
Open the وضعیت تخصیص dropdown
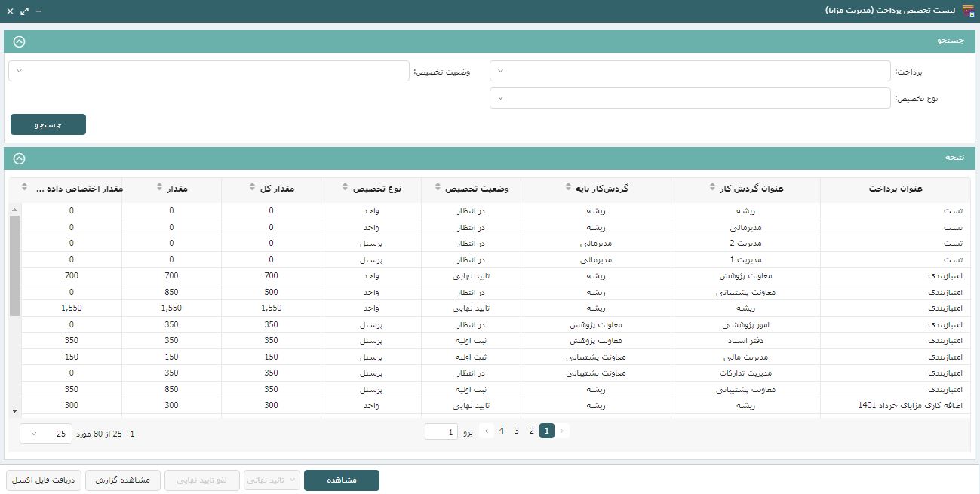pos(209,70)
